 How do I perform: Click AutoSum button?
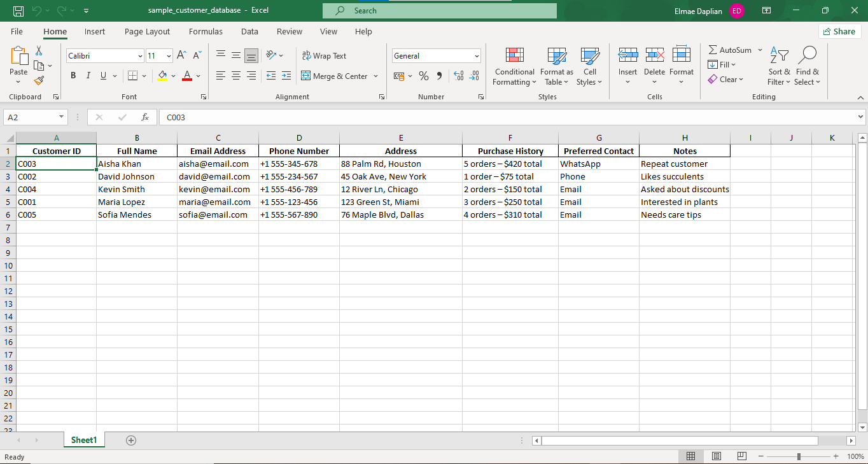point(730,50)
